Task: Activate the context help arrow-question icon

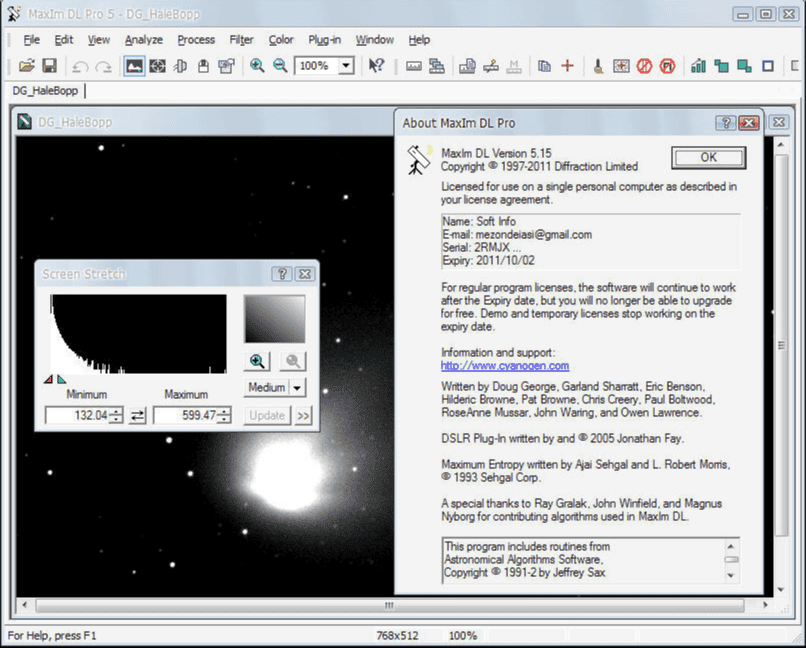Action: tap(376, 66)
